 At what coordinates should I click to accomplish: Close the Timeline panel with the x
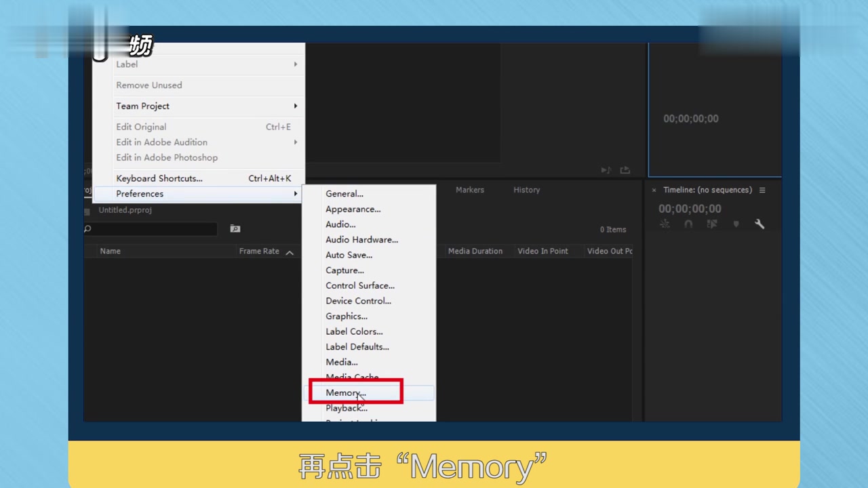[654, 190]
